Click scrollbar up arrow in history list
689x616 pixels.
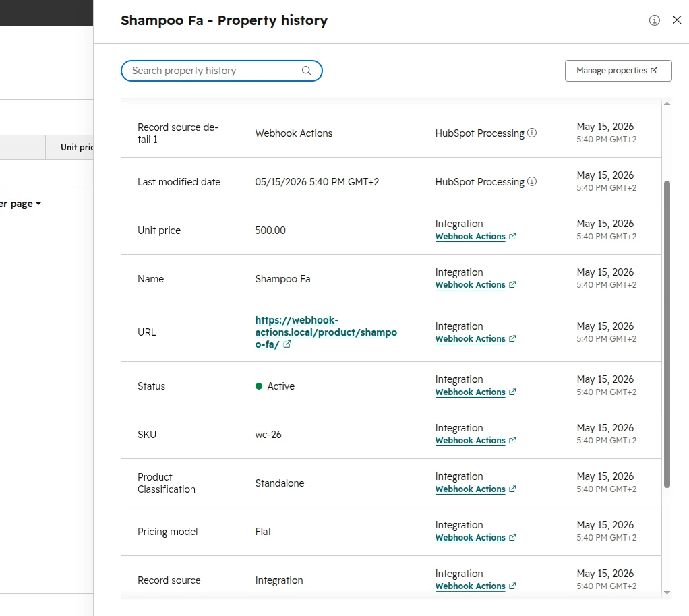(667, 104)
